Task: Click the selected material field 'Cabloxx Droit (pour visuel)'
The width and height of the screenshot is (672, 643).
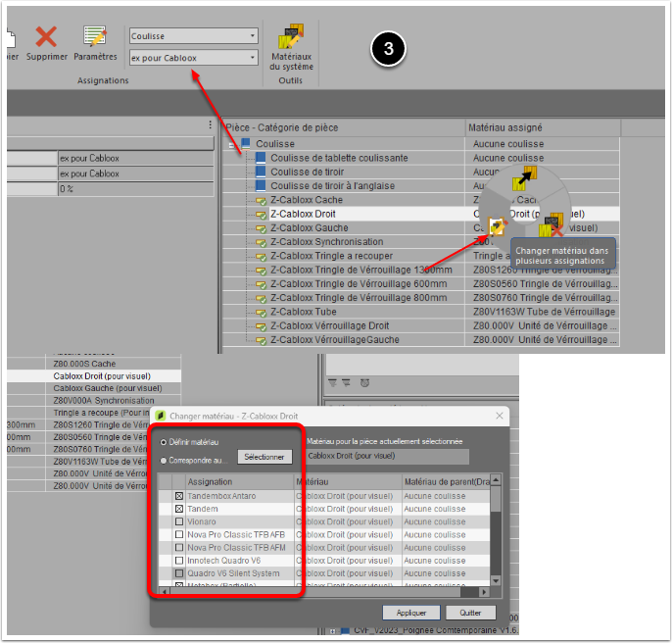Action: point(388,457)
